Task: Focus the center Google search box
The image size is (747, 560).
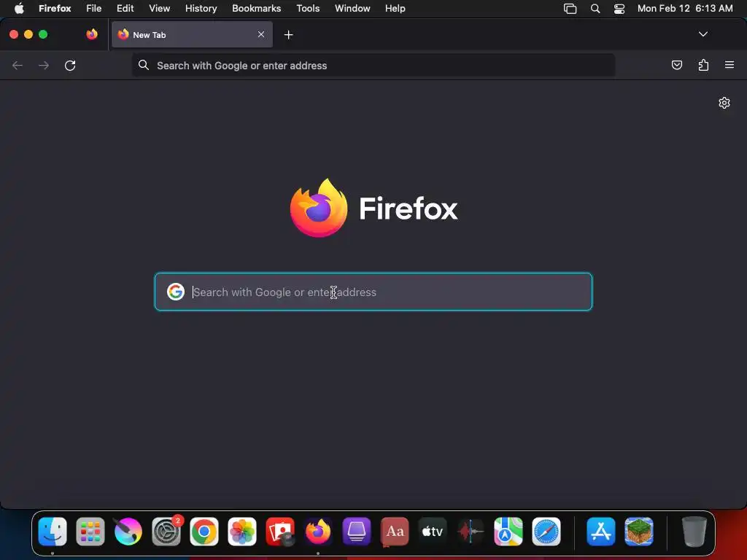Action: coord(373,292)
